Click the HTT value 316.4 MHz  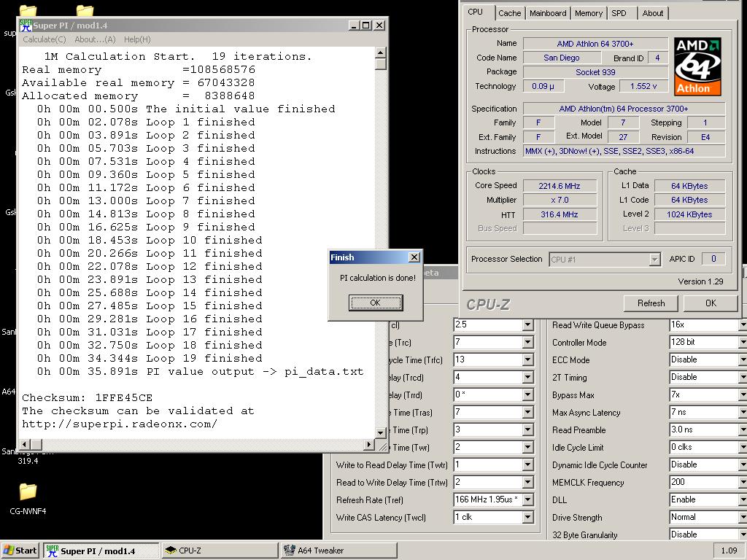(560, 214)
